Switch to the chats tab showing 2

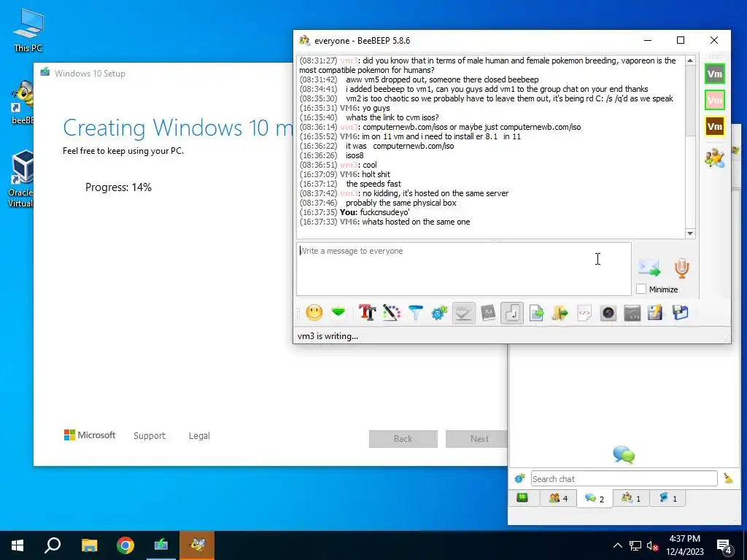tap(594, 498)
